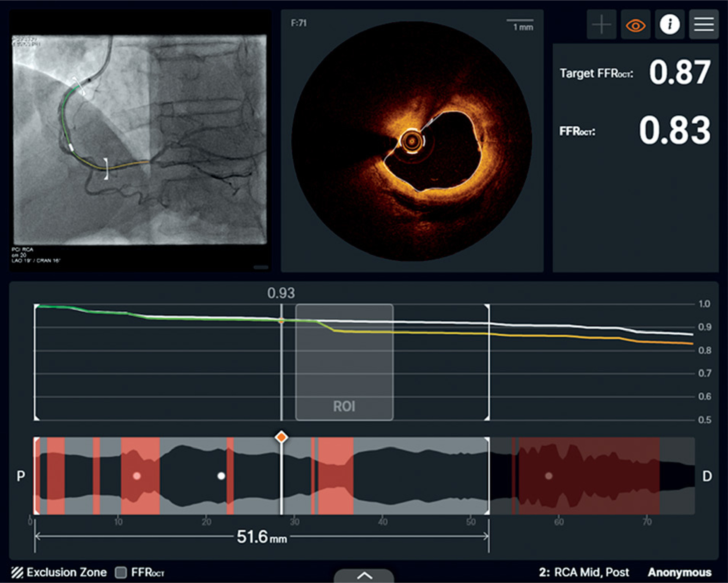Image resolution: width=728 pixels, height=583 pixels.
Task: Click the 1.0 axis label
Action: pyautogui.click(x=704, y=304)
